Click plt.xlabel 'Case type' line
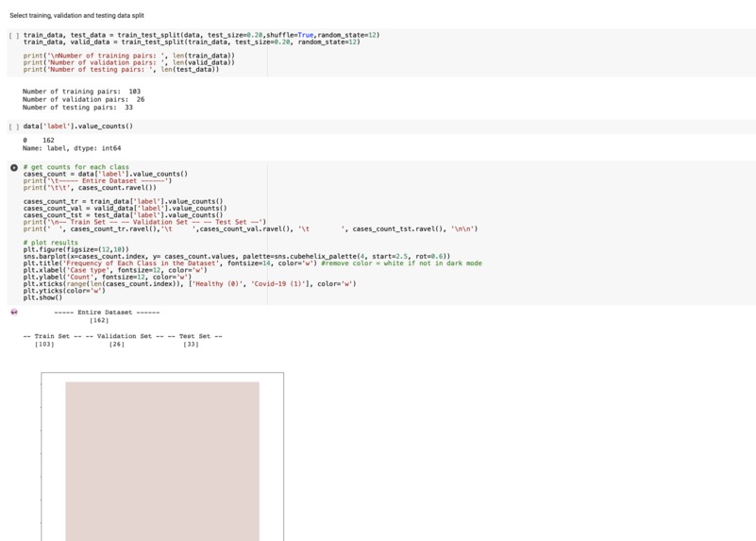The width and height of the screenshot is (756, 541). pos(115,270)
